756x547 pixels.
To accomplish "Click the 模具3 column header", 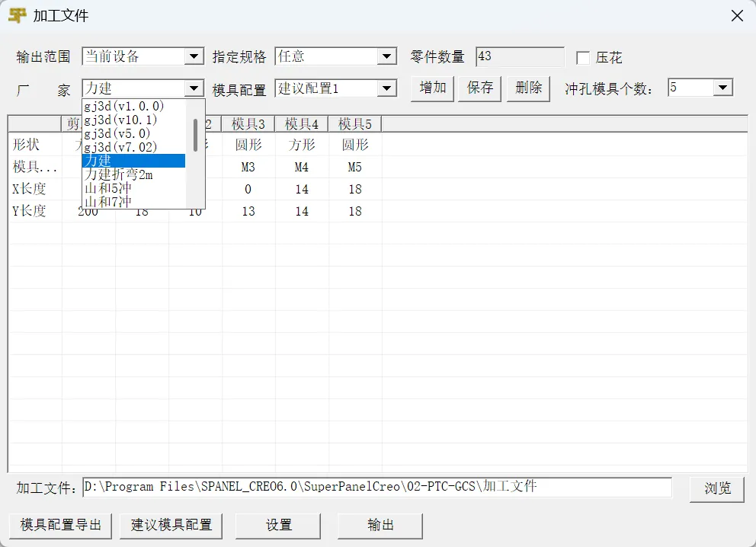I will tap(248, 124).
